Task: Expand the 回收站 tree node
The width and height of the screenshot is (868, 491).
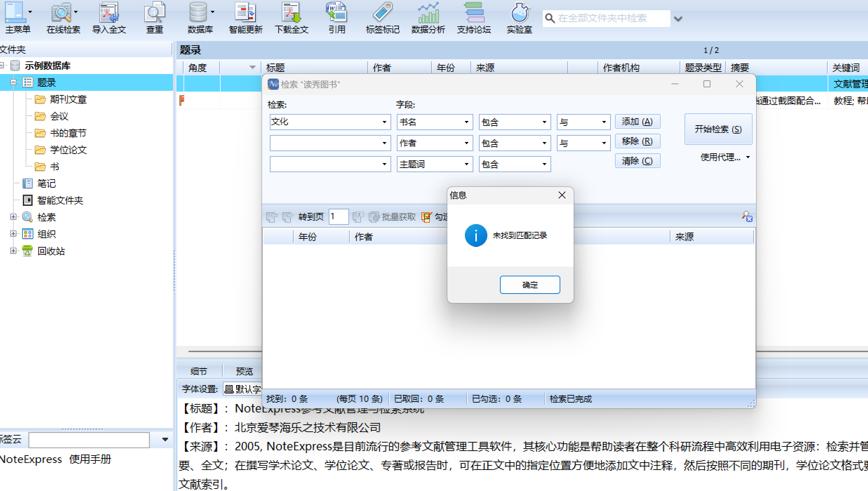Action: coord(13,250)
